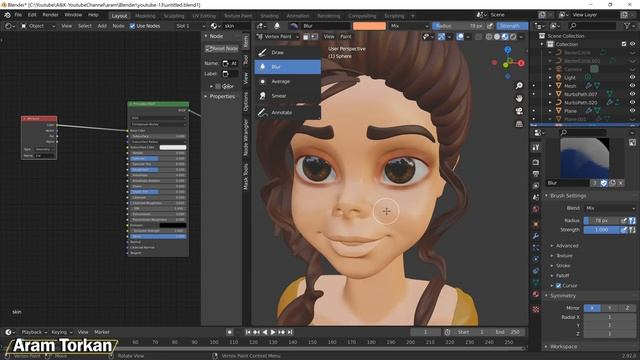Open the Render properties tab icon

[536, 162]
